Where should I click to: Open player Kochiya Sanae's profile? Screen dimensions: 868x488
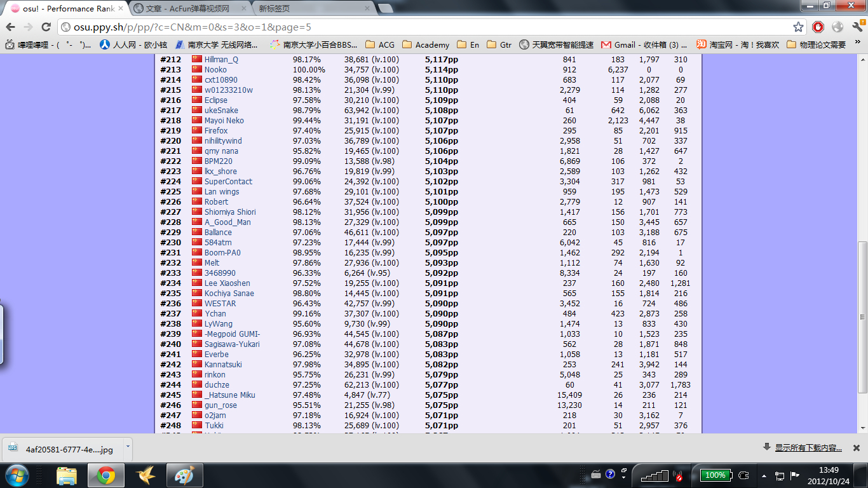tap(229, 293)
